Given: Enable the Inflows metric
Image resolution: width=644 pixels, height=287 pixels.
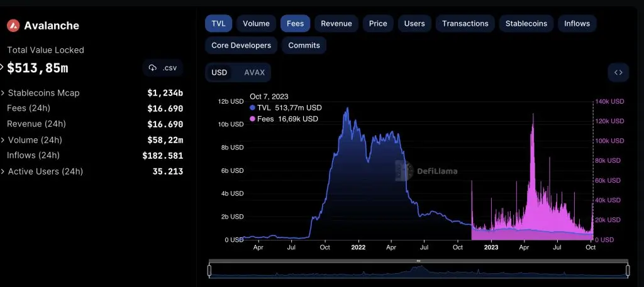Looking at the screenshot, I should click(x=577, y=23).
